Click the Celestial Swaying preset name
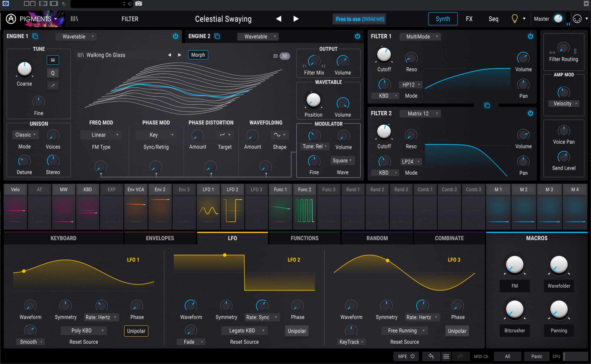 pyautogui.click(x=223, y=19)
